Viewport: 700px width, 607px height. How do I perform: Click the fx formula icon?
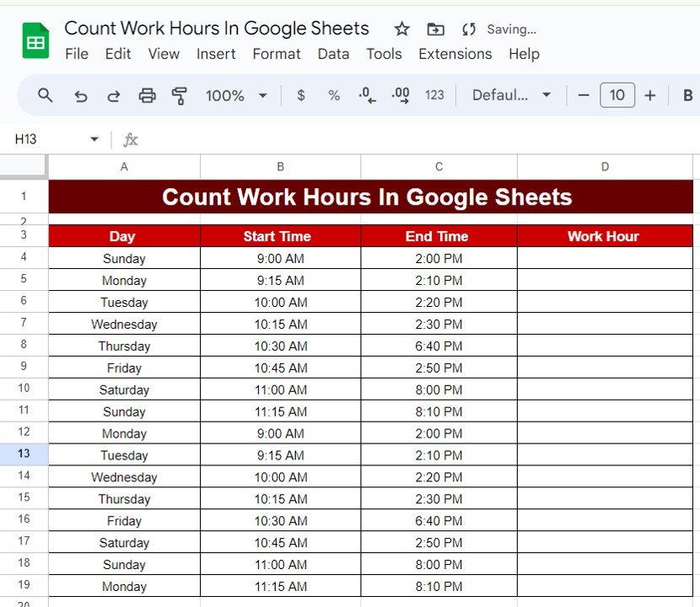click(131, 140)
